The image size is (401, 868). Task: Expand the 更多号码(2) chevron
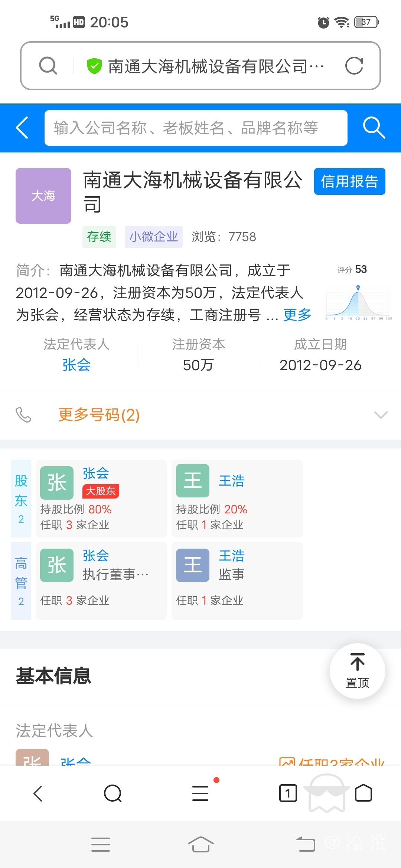pos(381,415)
